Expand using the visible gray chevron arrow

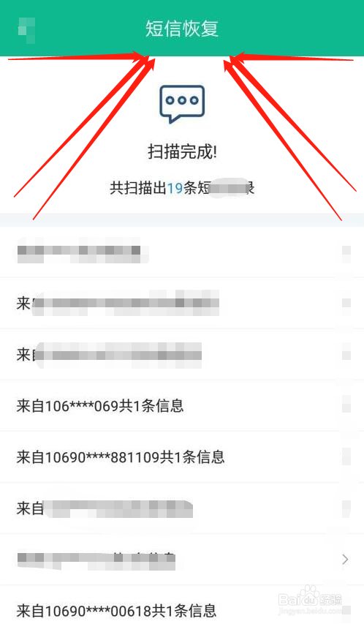click(x=345, y=560)
